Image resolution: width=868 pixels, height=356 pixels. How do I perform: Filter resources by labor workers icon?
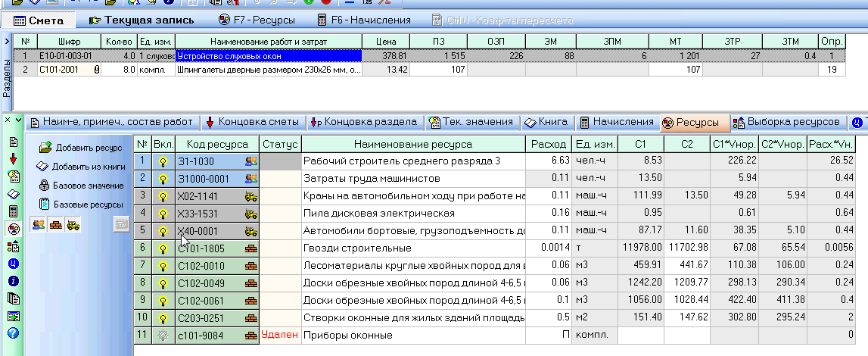click(37, 223)
